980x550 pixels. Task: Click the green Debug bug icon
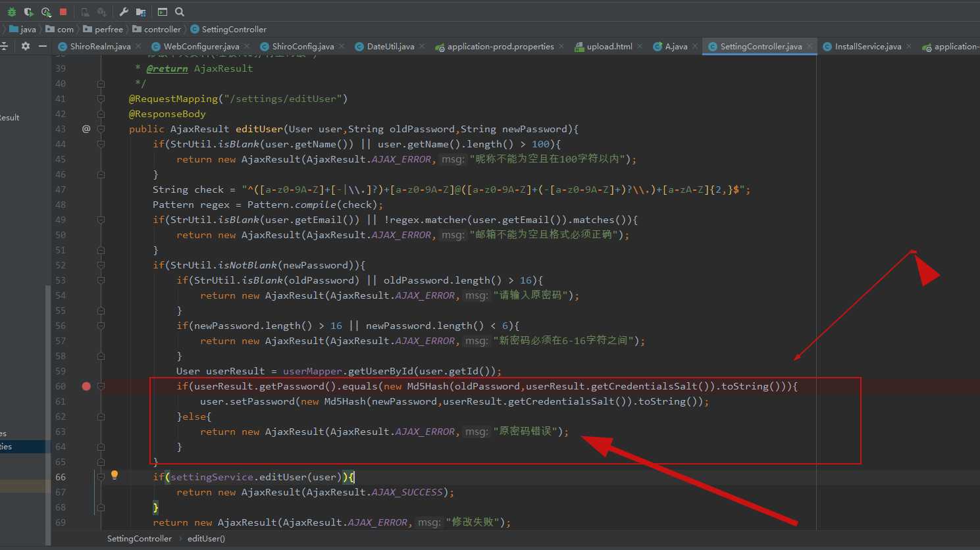coord(11,12)
